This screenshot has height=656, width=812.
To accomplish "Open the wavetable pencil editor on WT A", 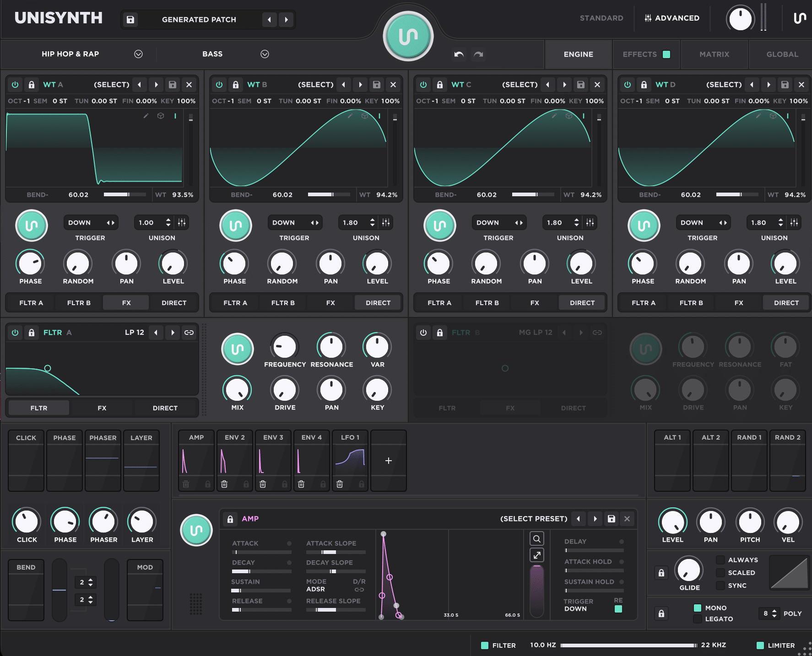I will pos(146,116).
